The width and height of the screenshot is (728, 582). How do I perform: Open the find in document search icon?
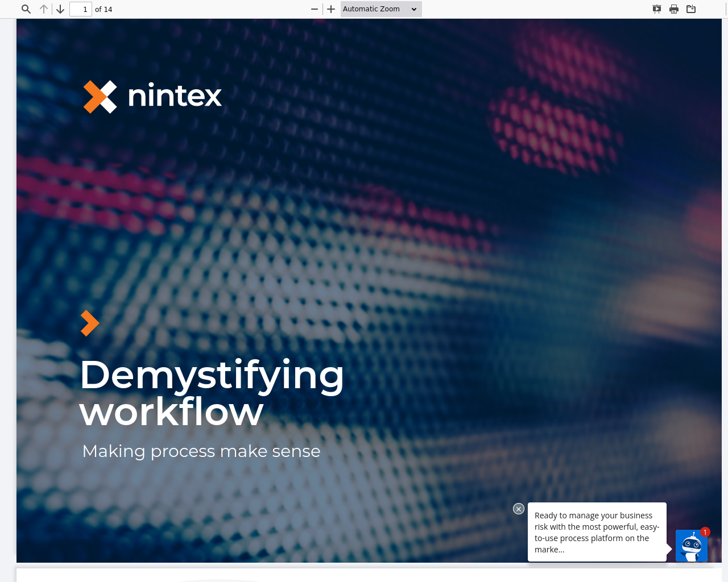point(26,9)
